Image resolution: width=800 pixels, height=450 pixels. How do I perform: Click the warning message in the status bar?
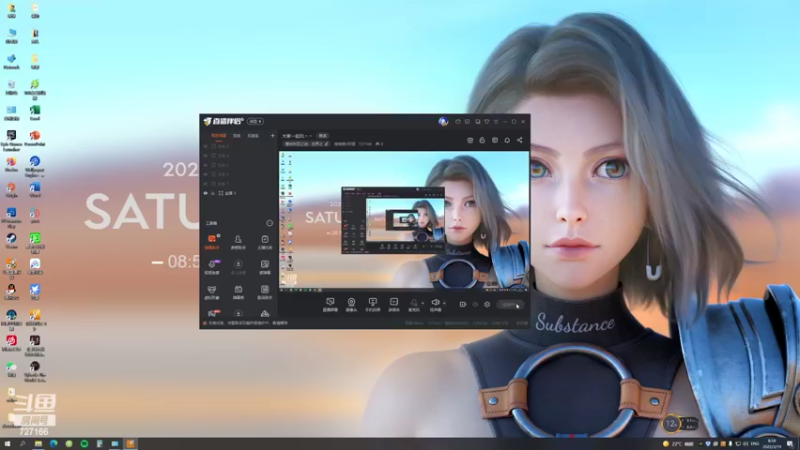click(x=247, y=323)
